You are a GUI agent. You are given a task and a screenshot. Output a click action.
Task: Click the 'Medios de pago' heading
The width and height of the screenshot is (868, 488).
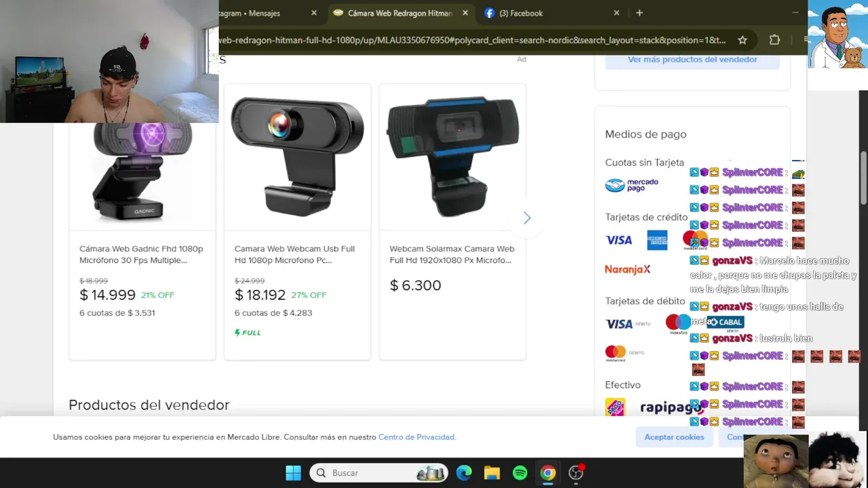pyautogui.click(x=646, y=134)
